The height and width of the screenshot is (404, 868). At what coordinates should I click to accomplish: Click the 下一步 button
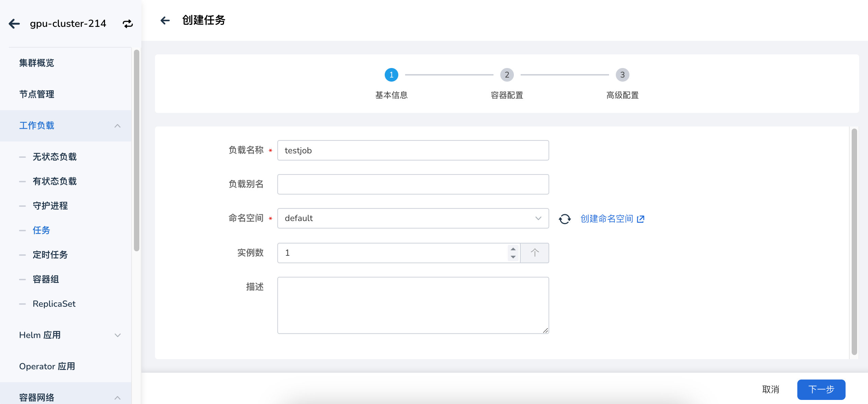point(821,389)
